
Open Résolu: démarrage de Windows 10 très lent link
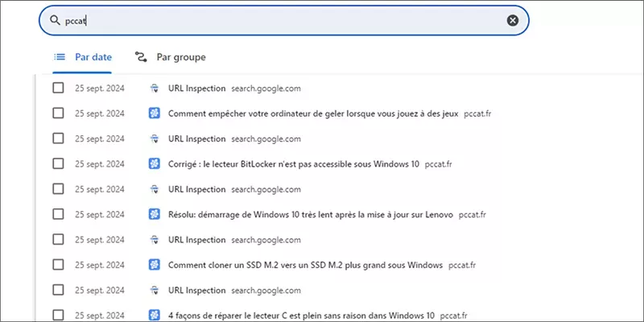click(x=311, y=215)
